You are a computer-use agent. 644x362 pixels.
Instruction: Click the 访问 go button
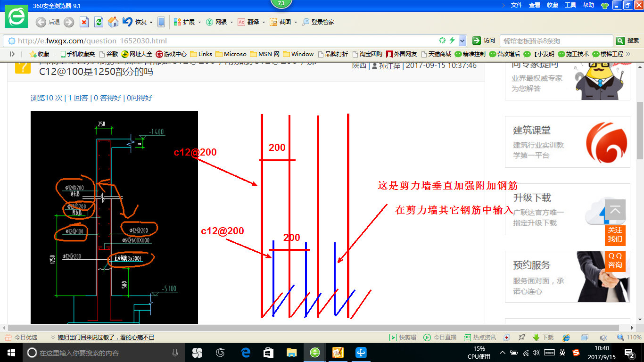pyautogui.click(x=484, y=41)
